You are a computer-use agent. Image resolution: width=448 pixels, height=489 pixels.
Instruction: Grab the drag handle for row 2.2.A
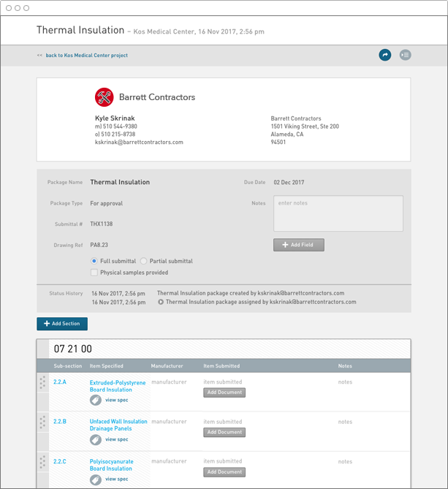(42, 382)
